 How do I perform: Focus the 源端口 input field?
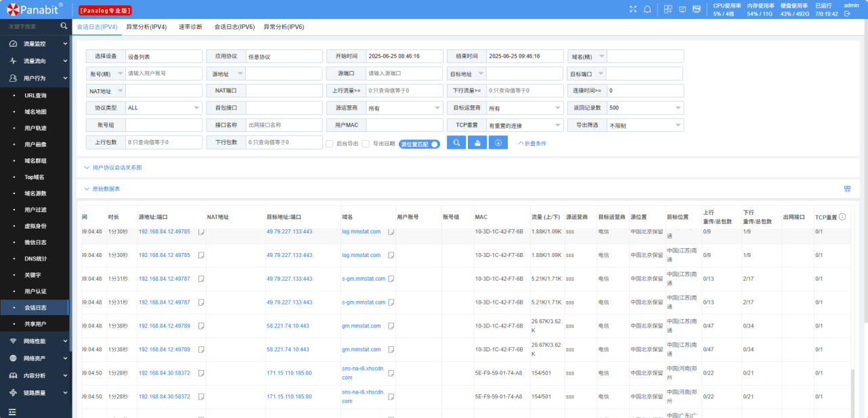404,73
